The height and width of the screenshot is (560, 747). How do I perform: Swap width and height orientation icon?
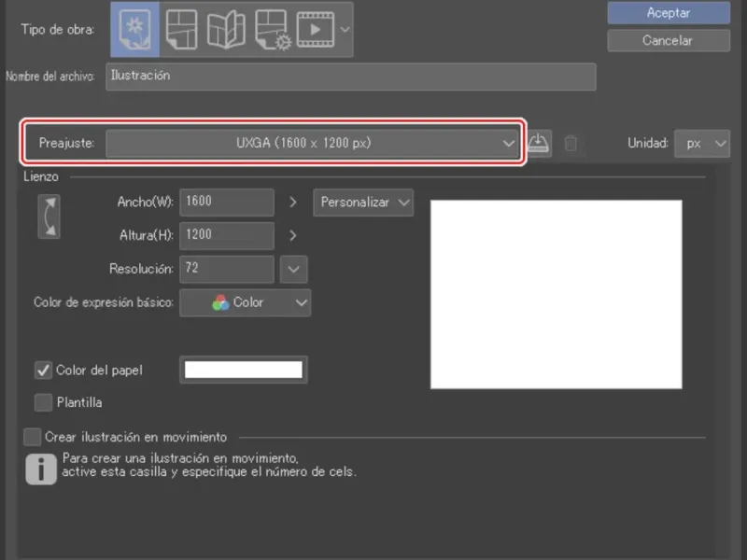pyautogui.click(x=49, y=217)
